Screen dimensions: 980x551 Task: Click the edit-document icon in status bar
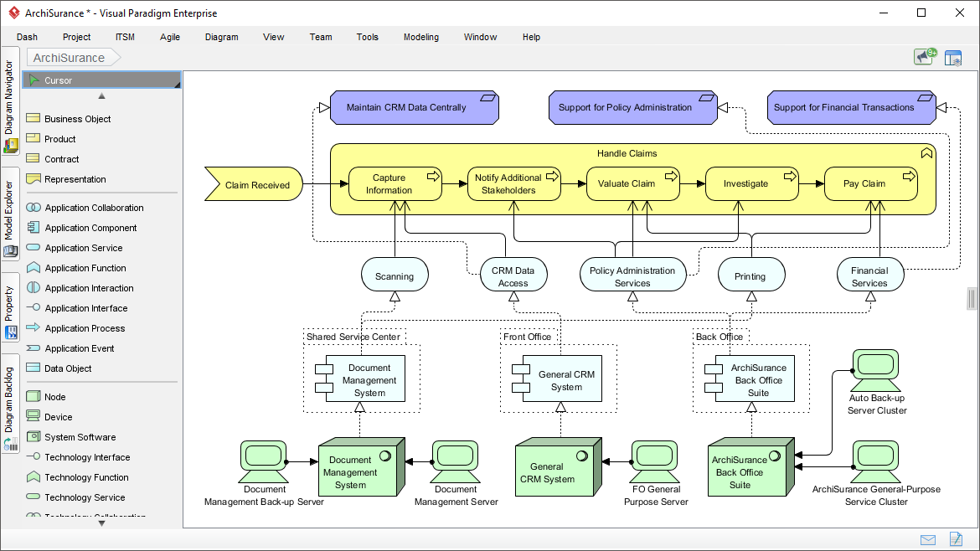pos(956,539)
